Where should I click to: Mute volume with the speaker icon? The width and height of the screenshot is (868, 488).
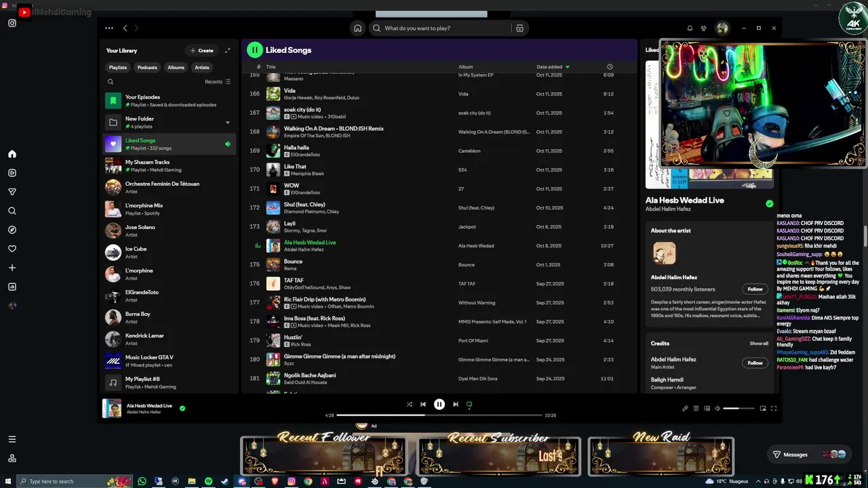pos(717,408)
